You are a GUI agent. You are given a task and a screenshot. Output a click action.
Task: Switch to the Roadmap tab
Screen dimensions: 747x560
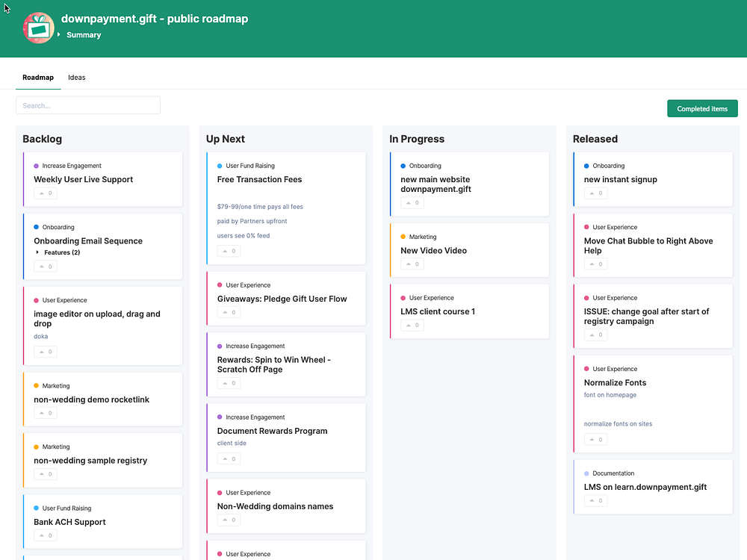pyautogui.click(x=38, y=77)
